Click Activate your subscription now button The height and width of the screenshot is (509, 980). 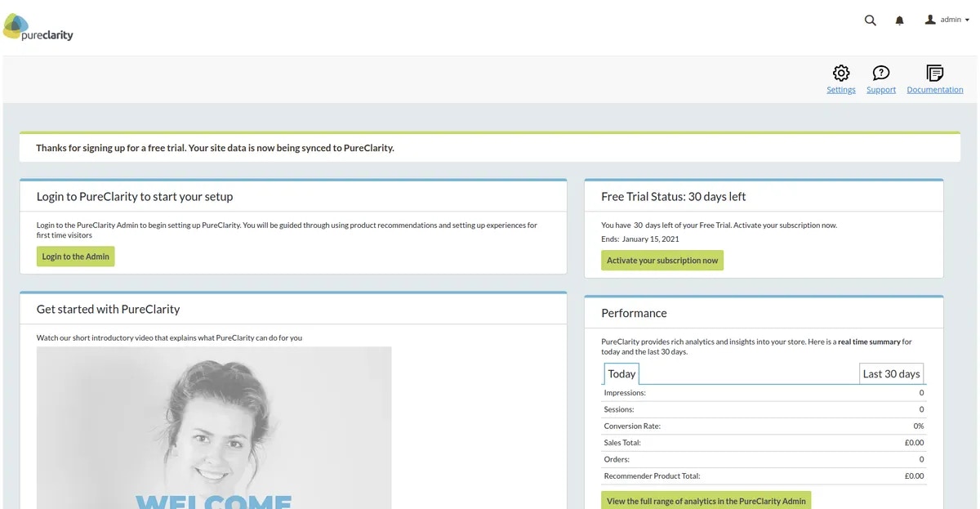click(662, 261)
